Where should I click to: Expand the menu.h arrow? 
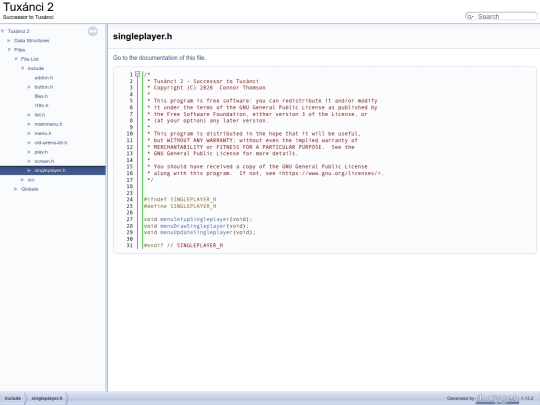[x=29, y=134]
